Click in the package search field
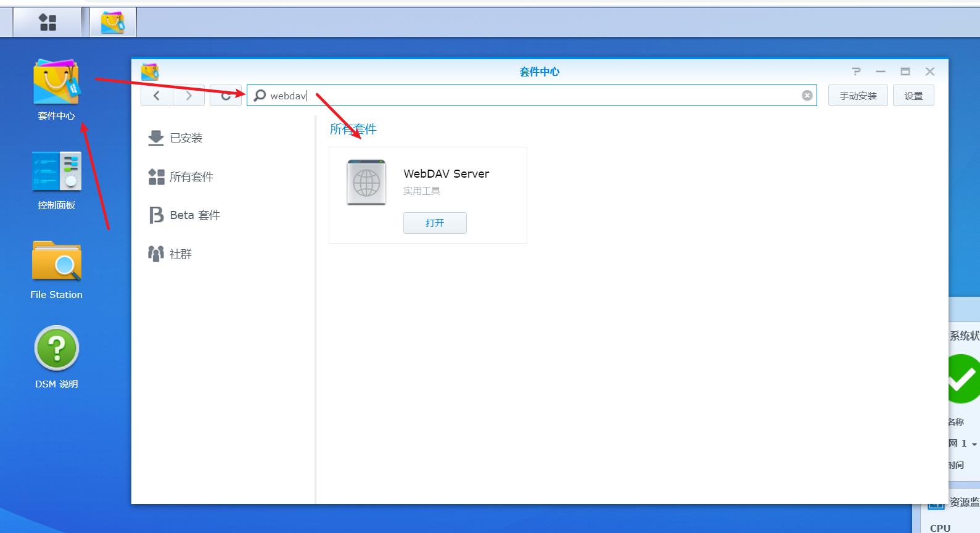980x533 pixels. pos(530,96)
